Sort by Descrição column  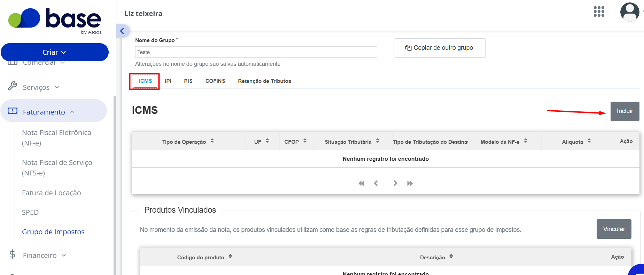point(451,257)
